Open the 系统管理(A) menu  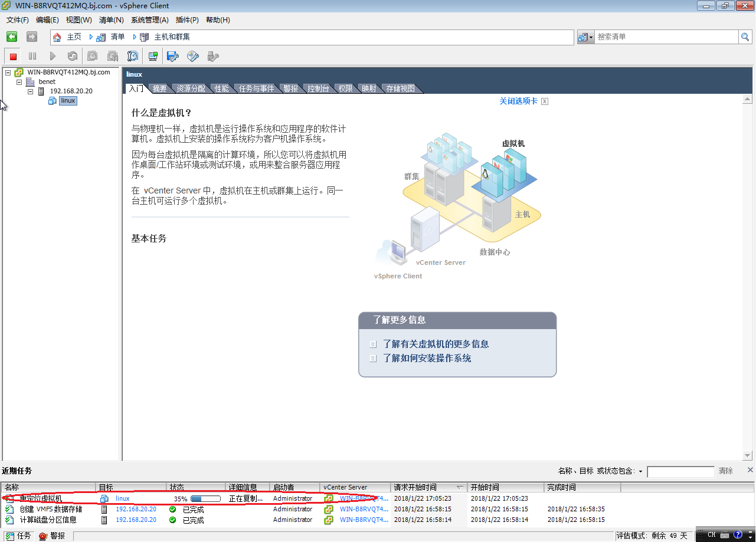tap(150, 20)
